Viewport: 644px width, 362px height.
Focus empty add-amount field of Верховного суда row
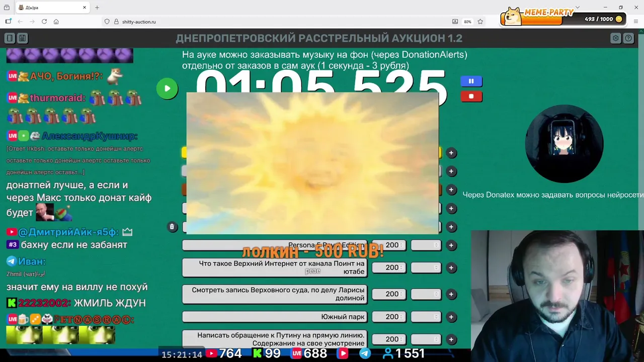[x=426, y=294]
